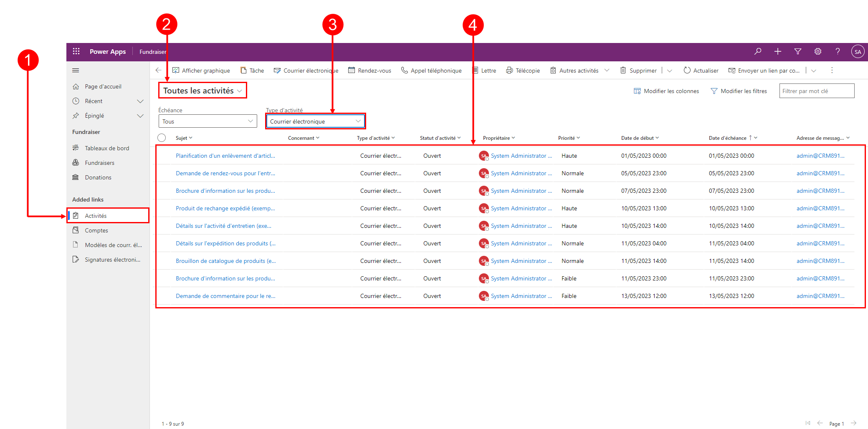This screenshot has height=429, width=868.
Task: Open the SA user account avatar
Action: point(858,52)
